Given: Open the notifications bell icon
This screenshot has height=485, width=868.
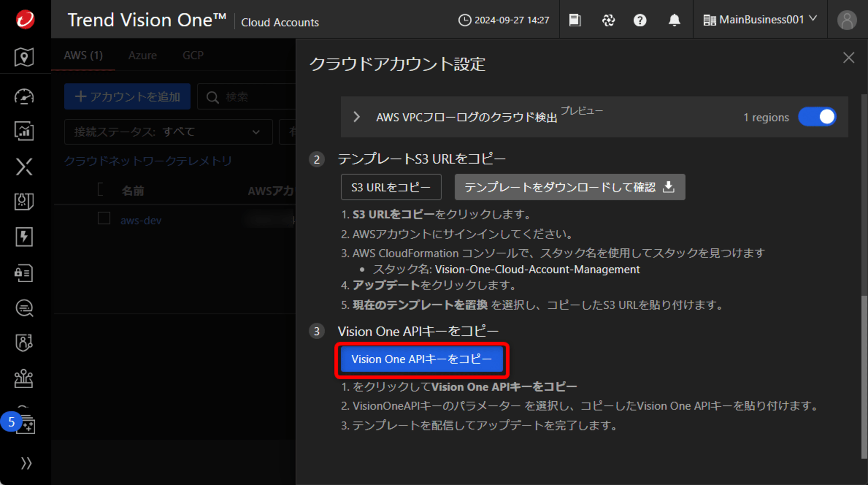Looking at the screenshot, I should pos(674,20).
